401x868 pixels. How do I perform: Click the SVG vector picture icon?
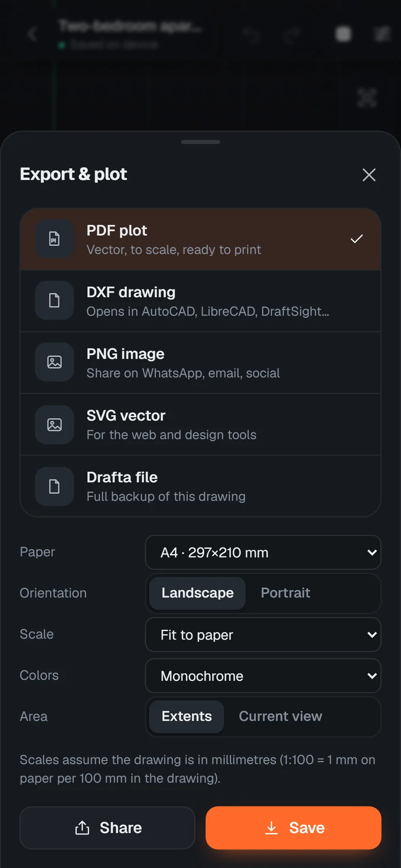tap(54, 424)
